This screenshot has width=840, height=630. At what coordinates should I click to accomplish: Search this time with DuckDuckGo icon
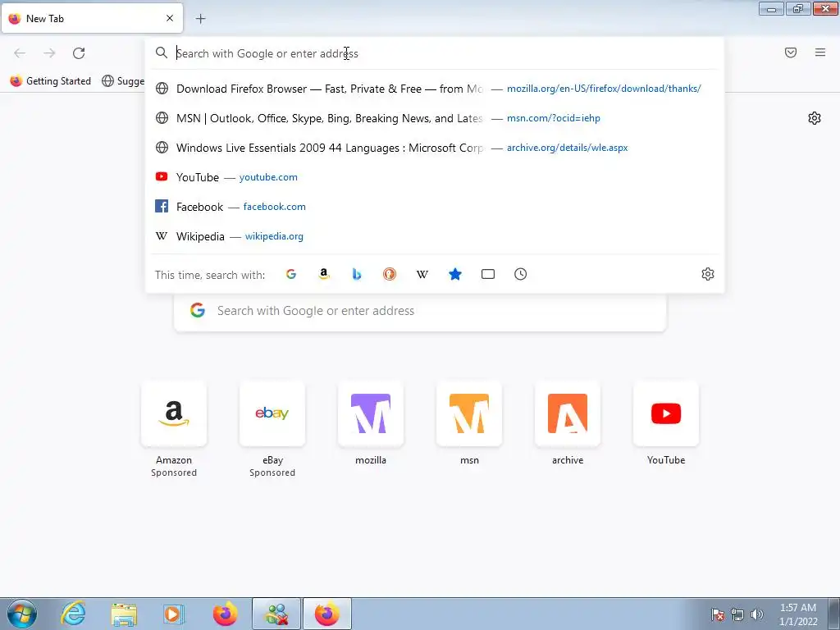tap(390, 274)
